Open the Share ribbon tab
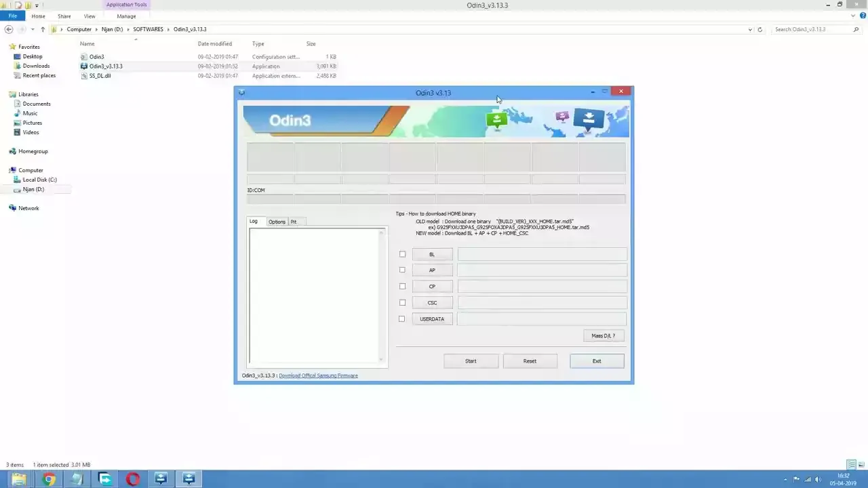This screenshot has height=488, width=868. point(64,16)
